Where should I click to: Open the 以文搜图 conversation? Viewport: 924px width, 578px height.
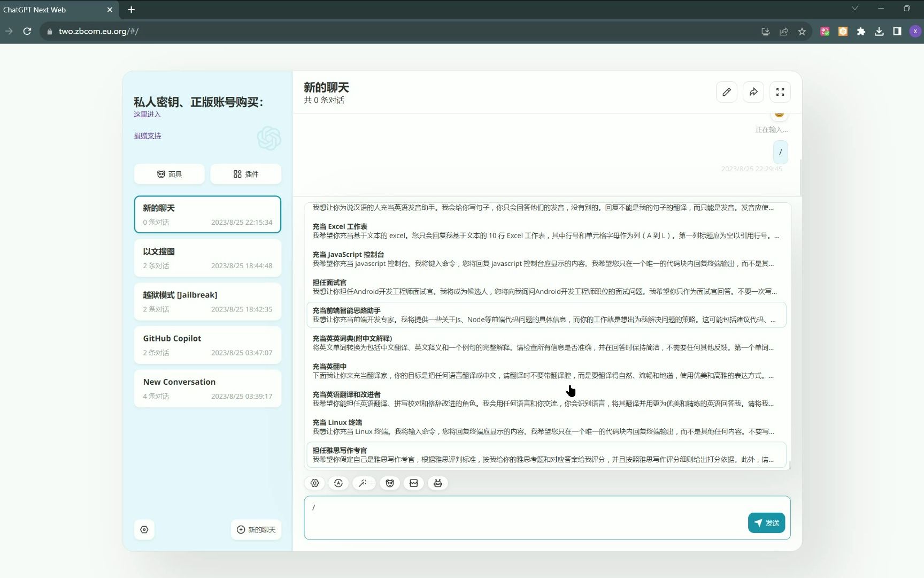(207, 258)
